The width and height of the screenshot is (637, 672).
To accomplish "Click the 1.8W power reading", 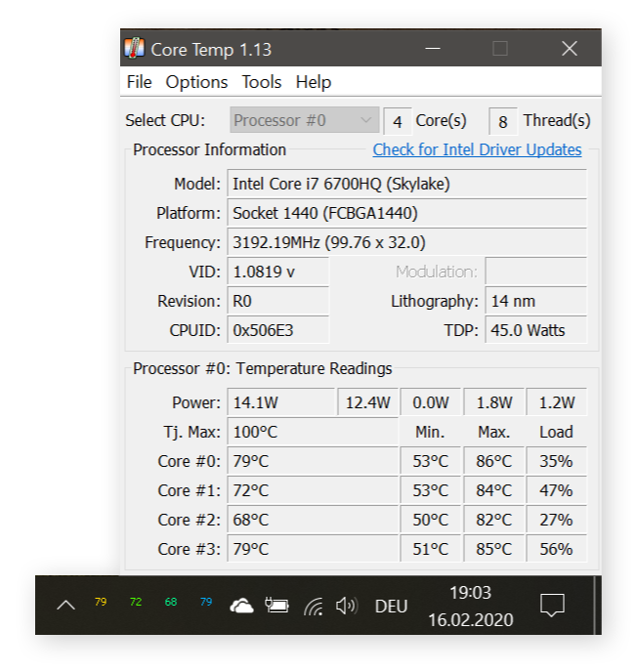I will [494, 402].
